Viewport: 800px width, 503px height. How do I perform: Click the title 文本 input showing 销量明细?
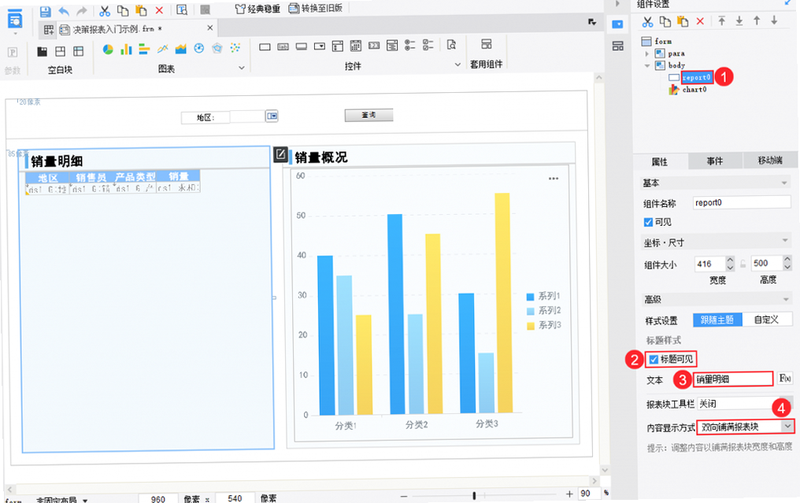click(x=733, y=379)
